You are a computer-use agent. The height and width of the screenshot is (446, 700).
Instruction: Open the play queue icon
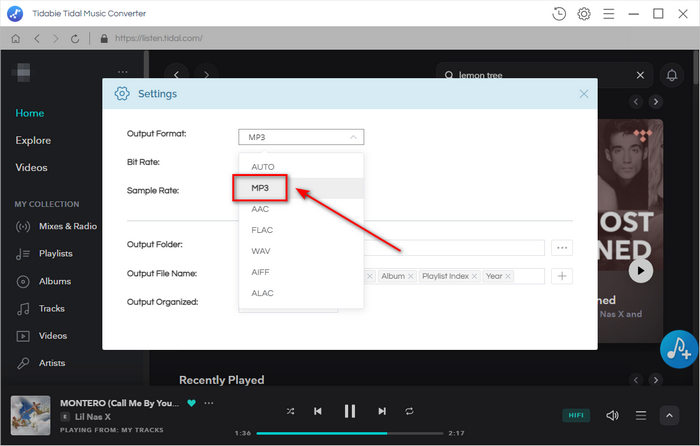click(x=641, y=416)
